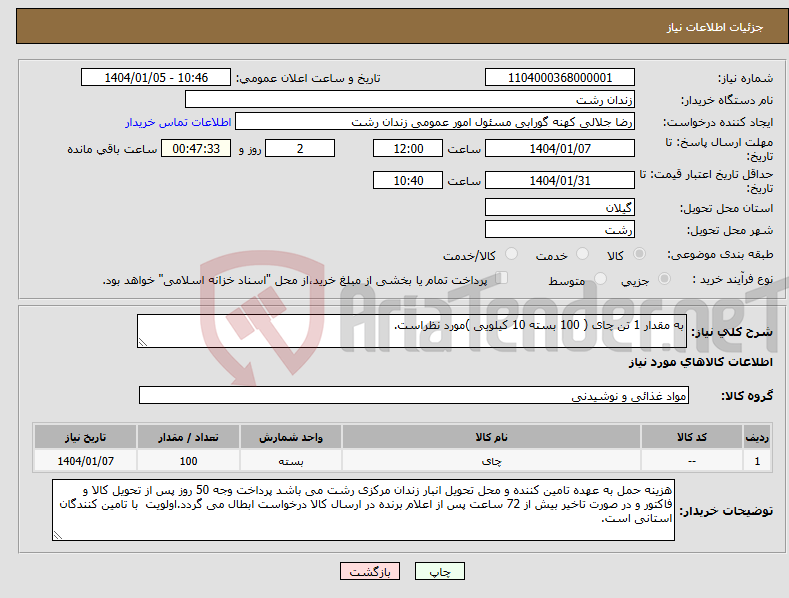The width and height of the screenshot is (789, 598).
Task: Click the delivery city field رشت
Action: click(560, 230)
